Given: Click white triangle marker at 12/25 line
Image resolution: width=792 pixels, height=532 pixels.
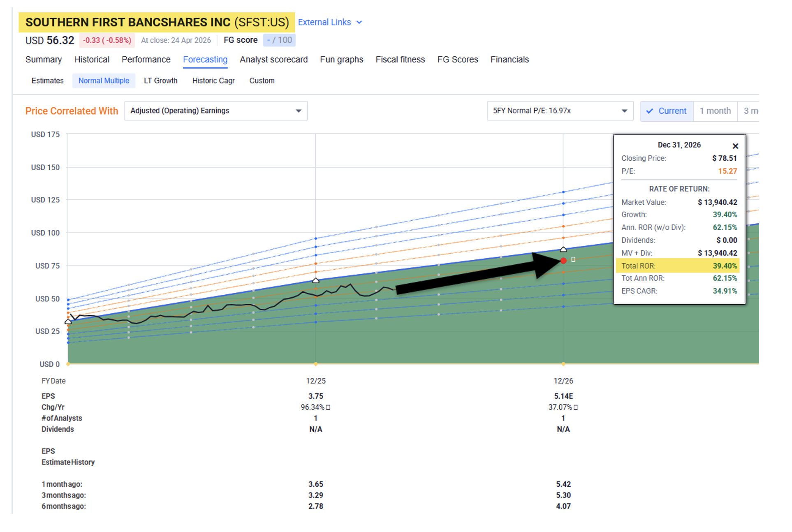Looking at the screenshot, I should click(x=316, y=280).
